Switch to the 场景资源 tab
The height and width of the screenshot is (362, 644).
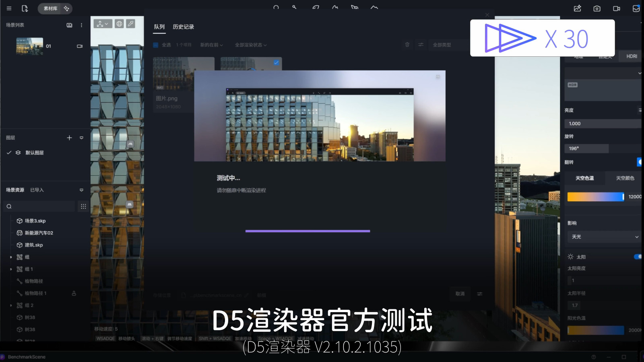15,190
